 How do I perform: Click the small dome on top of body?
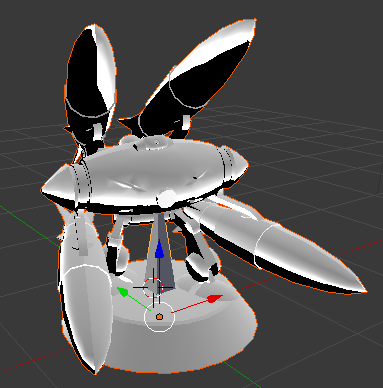tap(154, 143)
